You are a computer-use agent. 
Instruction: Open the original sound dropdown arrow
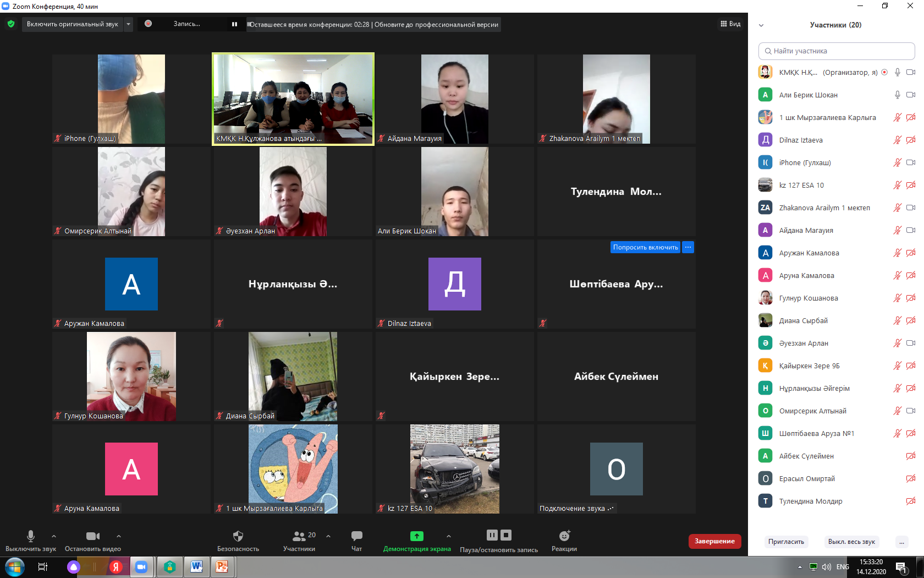(128, 24)
